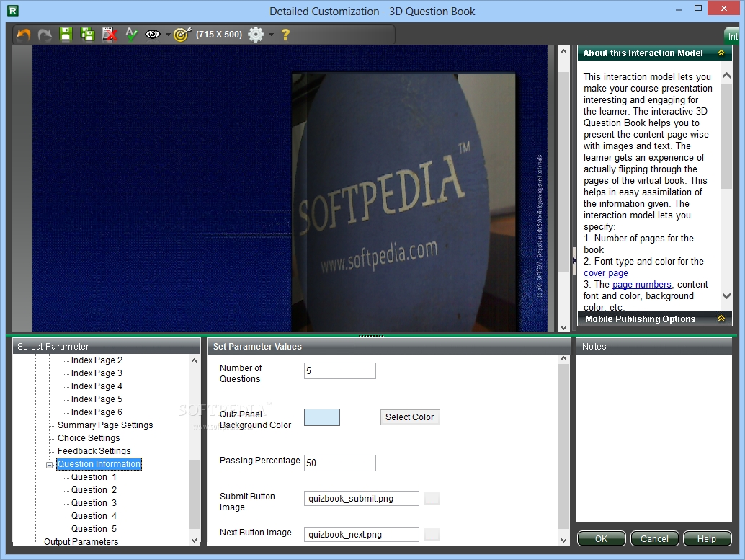Run the spell check icon

click(131, 34)
